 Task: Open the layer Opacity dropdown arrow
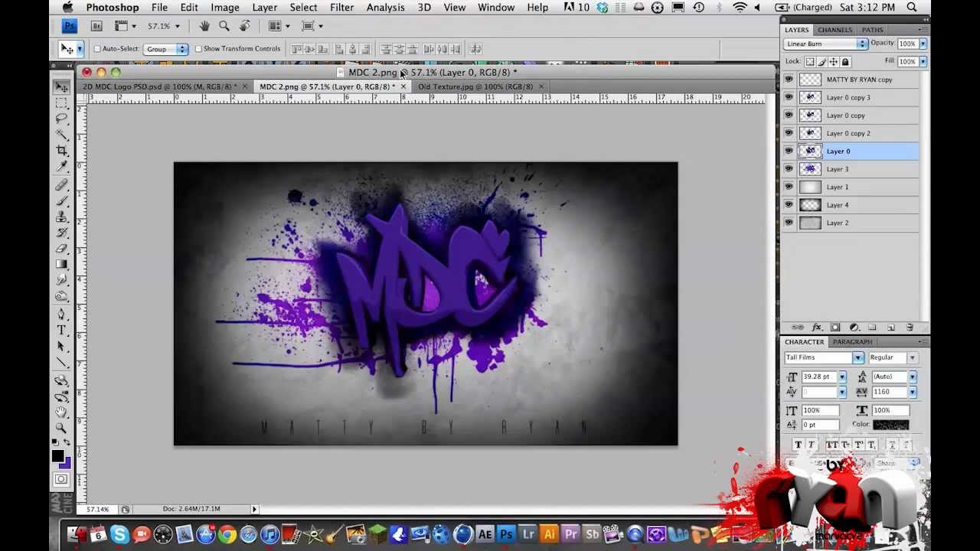pos(923,44)
